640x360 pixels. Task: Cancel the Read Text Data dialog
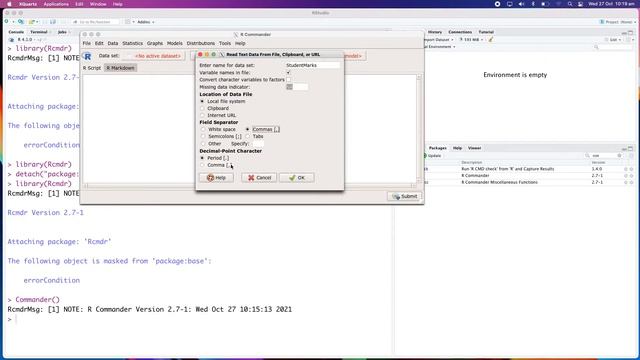tap(259, 178)
